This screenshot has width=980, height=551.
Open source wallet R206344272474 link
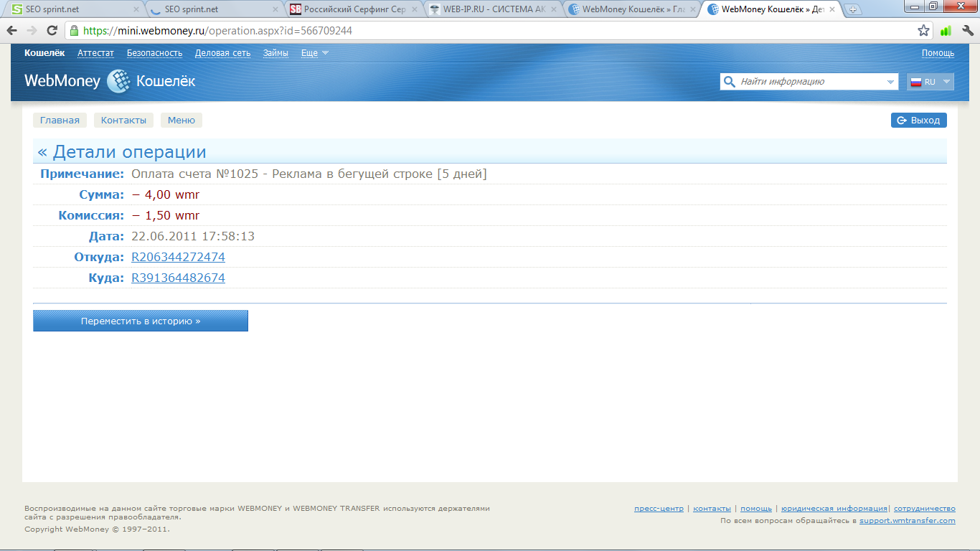(x=178, y=257)
